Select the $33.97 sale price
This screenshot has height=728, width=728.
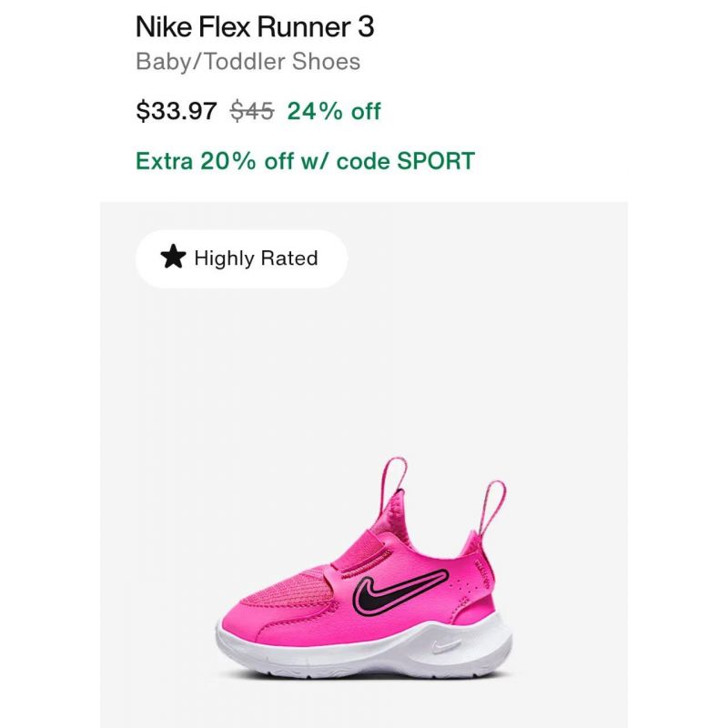tap(177, 111)
